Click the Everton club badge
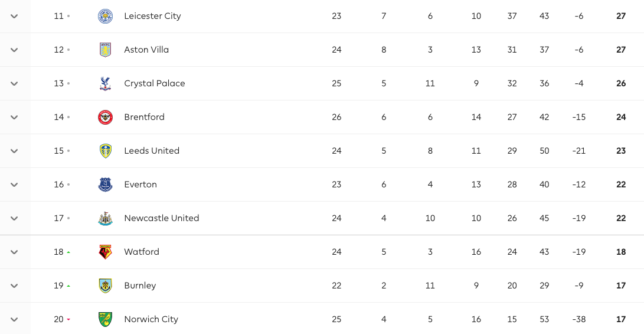 click(x=105, y=184)
